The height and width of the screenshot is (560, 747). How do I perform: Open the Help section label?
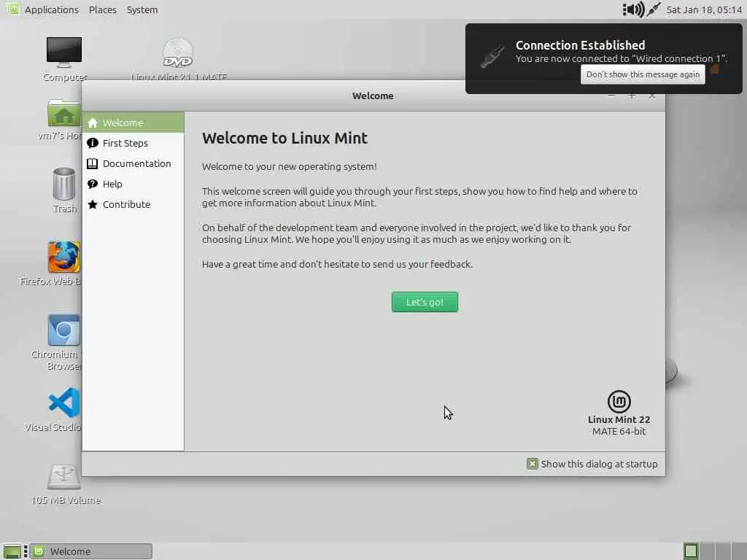[x=112, y=184]
